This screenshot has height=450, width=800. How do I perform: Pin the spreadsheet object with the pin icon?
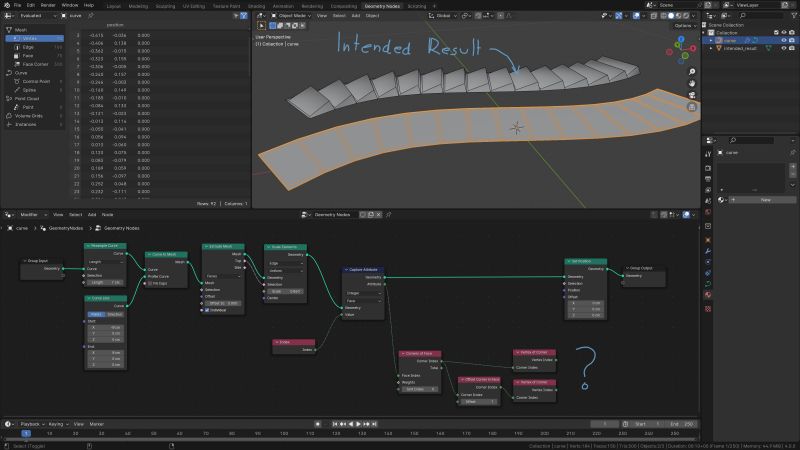point(91,16)
